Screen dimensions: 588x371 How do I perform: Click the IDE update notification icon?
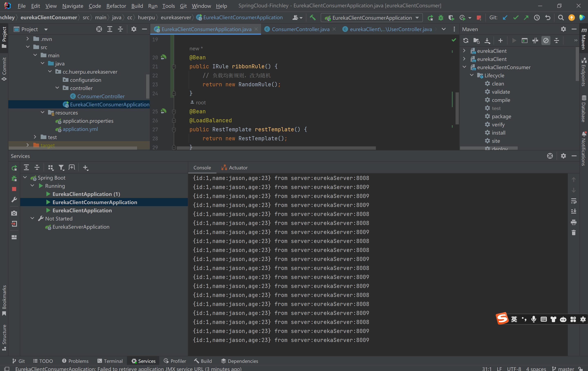tap(572, 18)
